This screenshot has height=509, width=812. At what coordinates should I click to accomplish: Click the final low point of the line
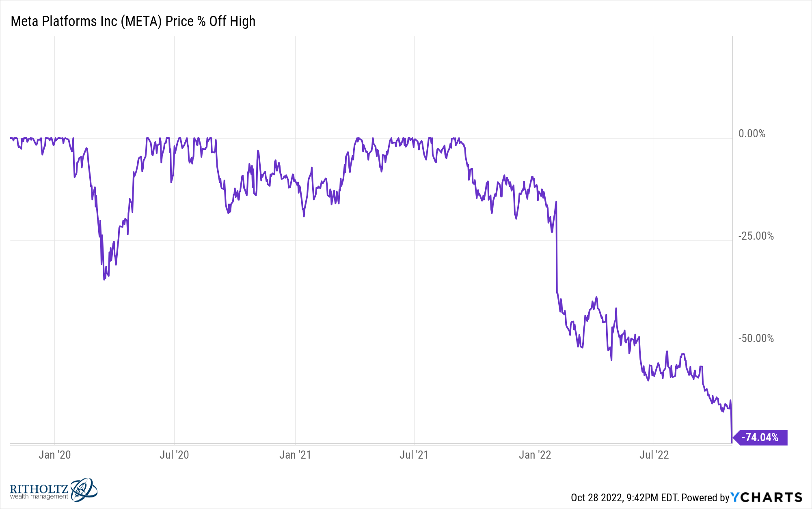(732, 442)
